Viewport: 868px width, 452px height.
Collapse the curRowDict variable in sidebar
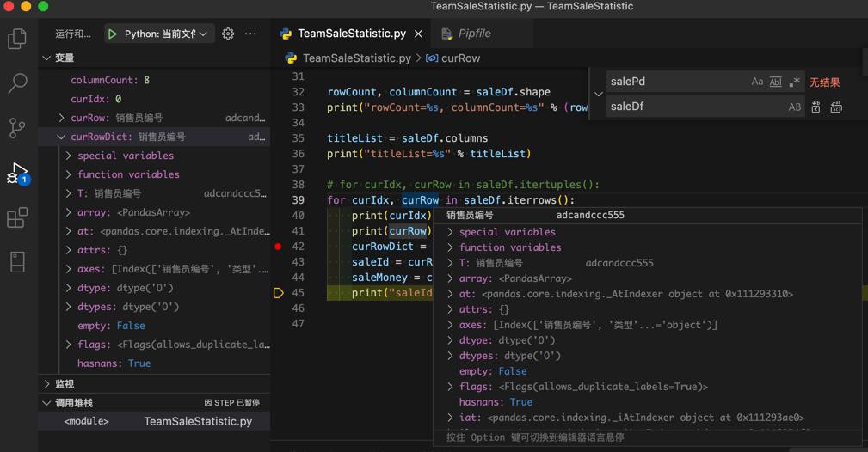pyautogui.click(x=61, y=137)
